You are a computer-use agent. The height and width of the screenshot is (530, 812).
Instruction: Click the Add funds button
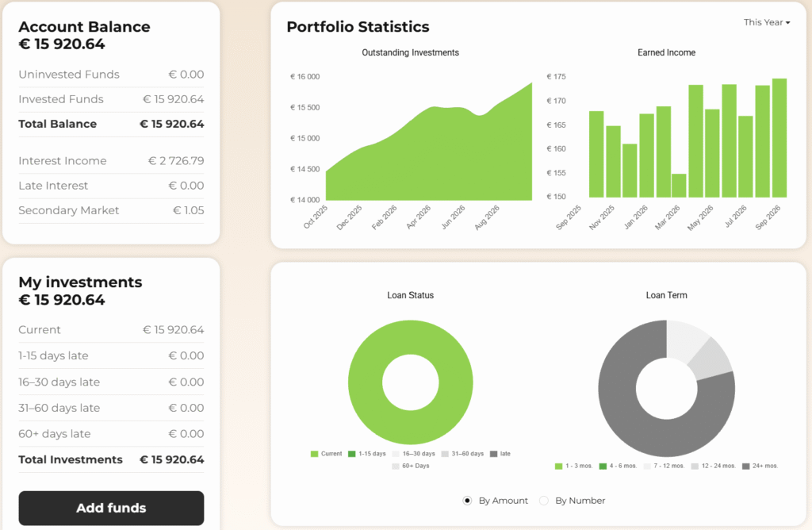[111, 508]
